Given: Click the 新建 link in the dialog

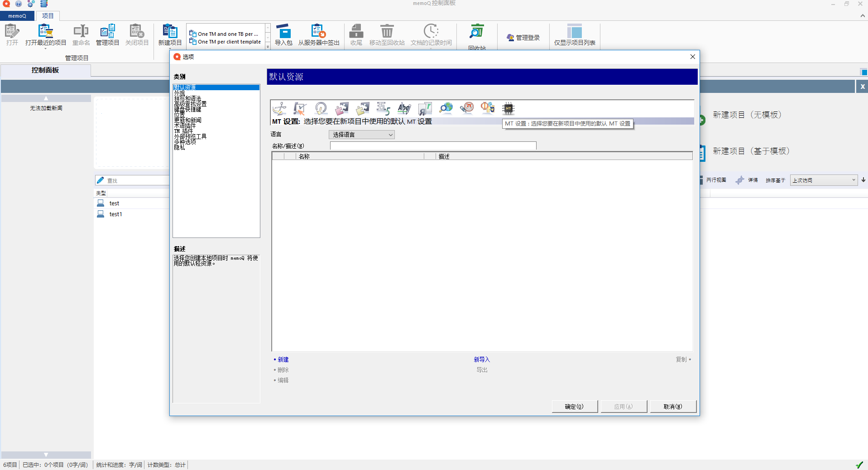Looking at the screenshot, I should click(x=283, y=359).
